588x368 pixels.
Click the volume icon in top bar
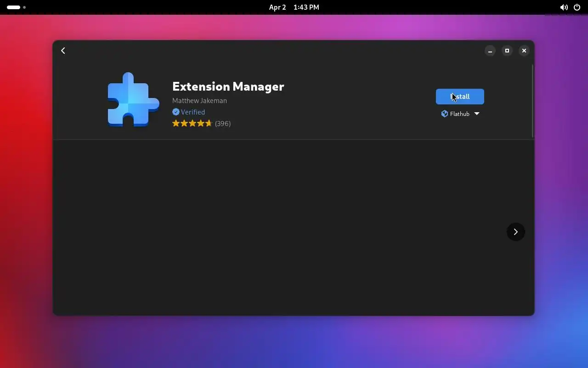(564, 7)
